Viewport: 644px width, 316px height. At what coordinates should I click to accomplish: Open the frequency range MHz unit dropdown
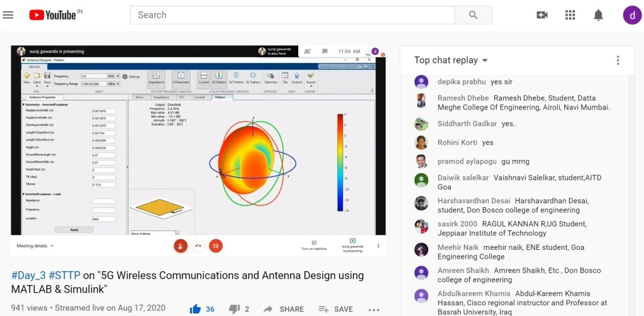[x=113, y=84]
